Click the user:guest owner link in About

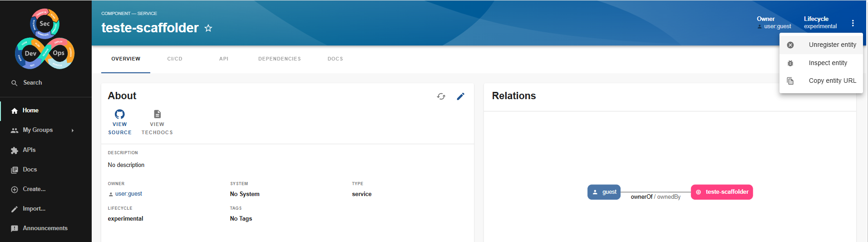(128, 194)
